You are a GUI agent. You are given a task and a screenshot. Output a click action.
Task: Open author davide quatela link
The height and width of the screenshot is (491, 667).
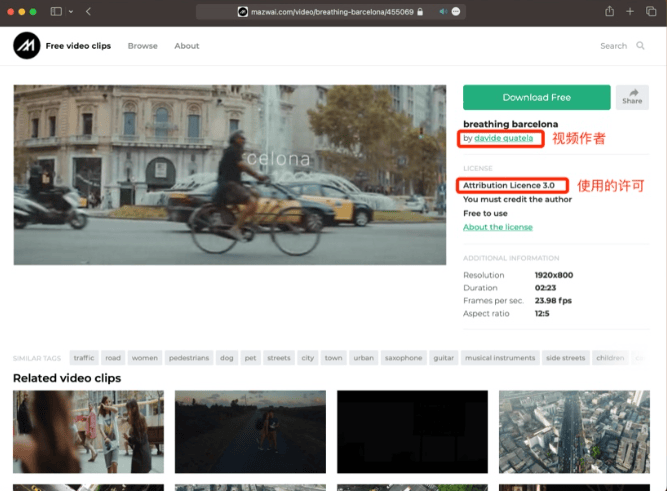[504, 138]
